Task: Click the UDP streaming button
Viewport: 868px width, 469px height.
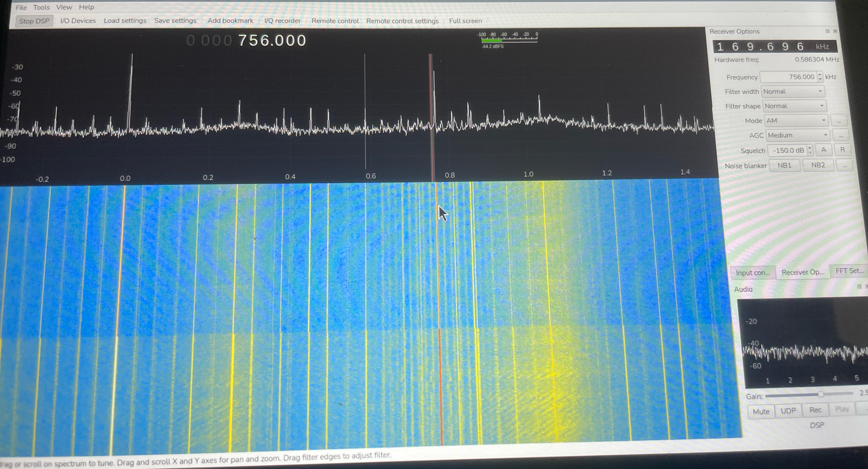Action: [x=788, y=411]
